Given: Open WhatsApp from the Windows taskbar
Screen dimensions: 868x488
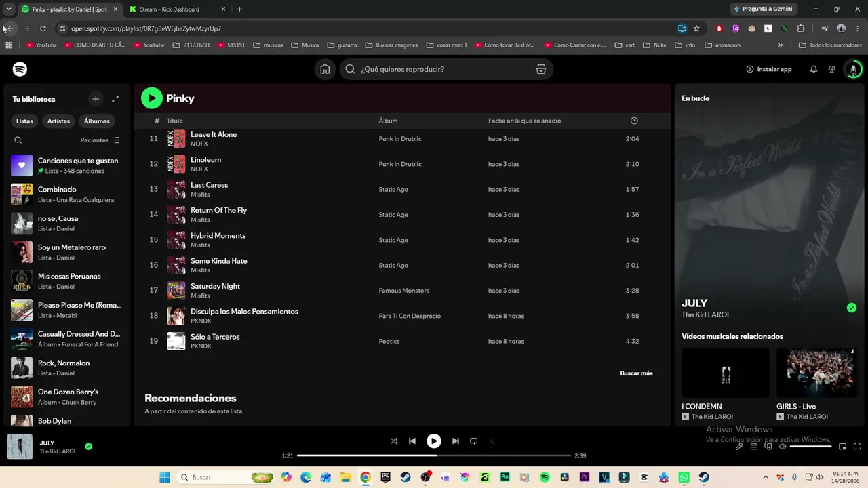Looking at the screenshot, I should tap(684, 477).
